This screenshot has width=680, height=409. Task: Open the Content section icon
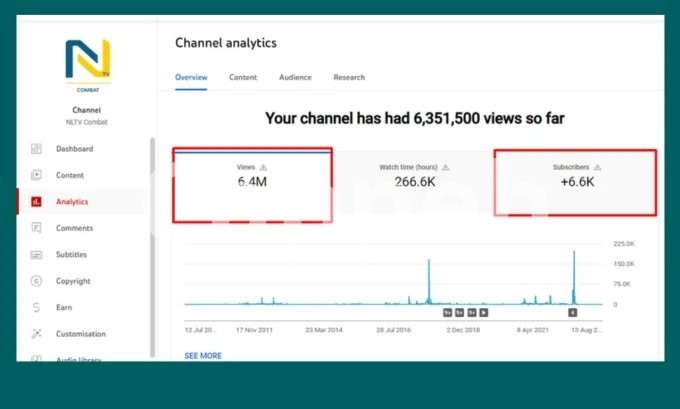(x=36, y=175)
